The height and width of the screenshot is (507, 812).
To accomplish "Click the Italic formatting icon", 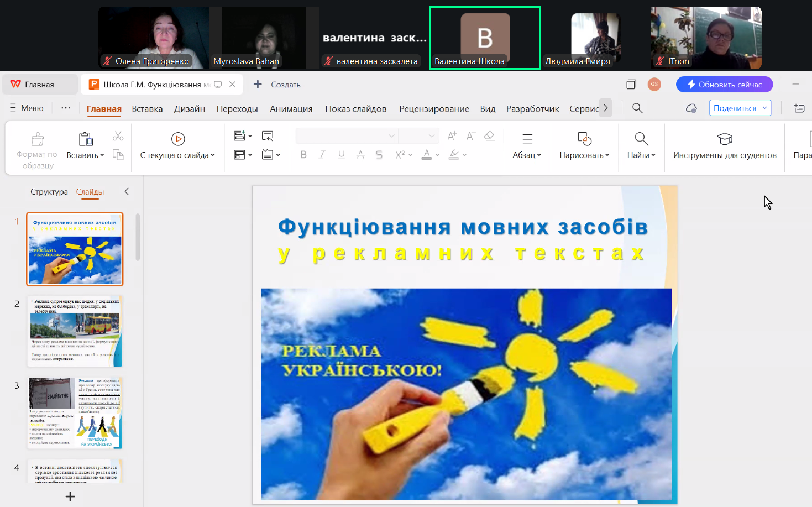I will (x=322, y=155).
